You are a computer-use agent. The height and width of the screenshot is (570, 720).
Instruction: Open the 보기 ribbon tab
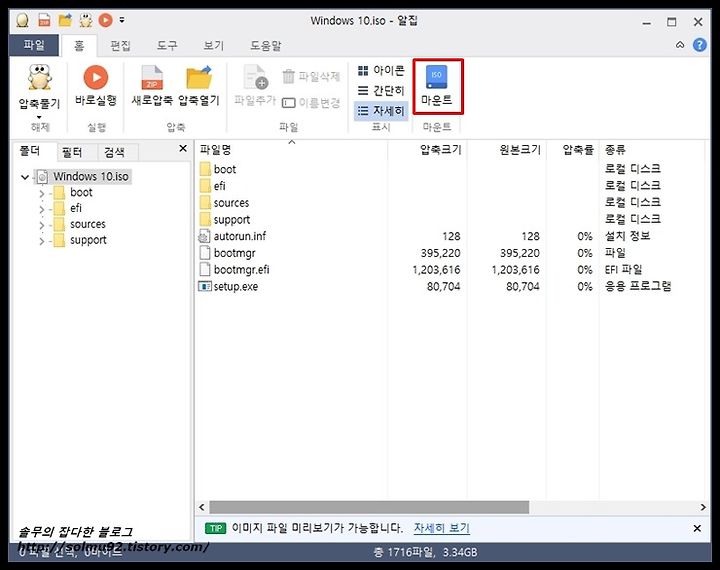[214, 45]
